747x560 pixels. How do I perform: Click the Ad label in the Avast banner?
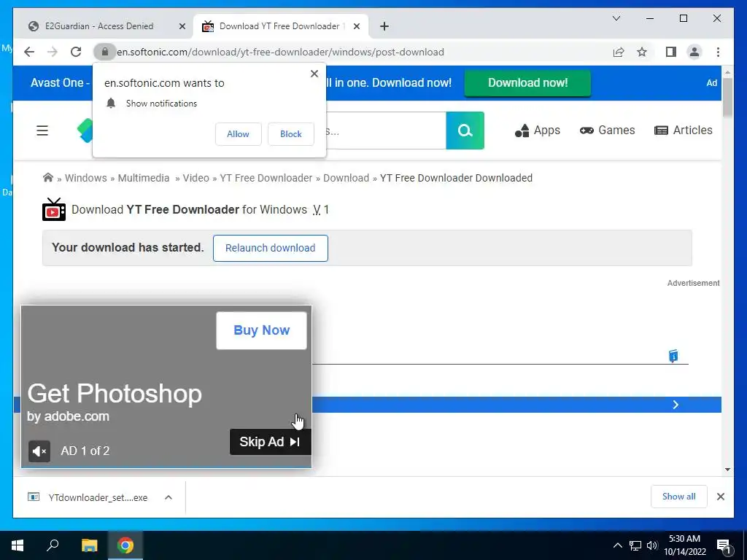tap(712, 83)
